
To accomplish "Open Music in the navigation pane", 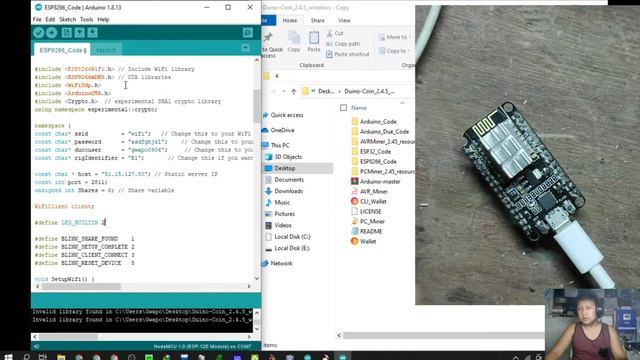I will pyautogui.click(x=282, y=202).
